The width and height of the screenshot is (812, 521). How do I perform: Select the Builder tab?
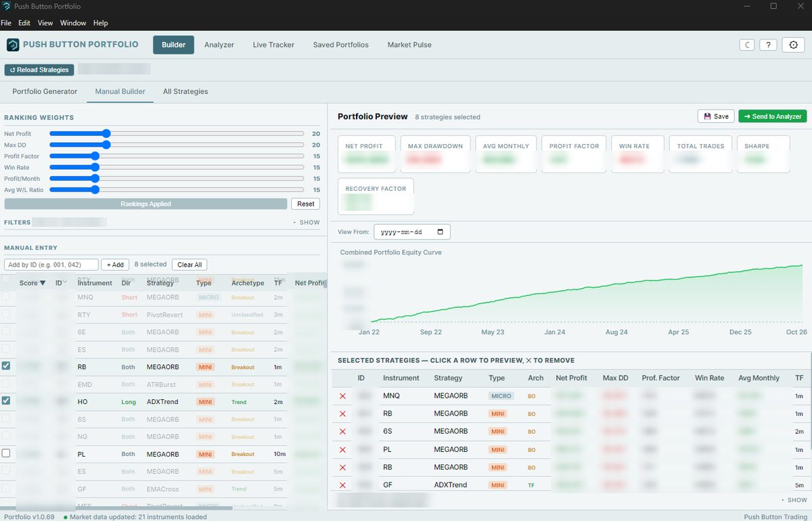point(174,45)
